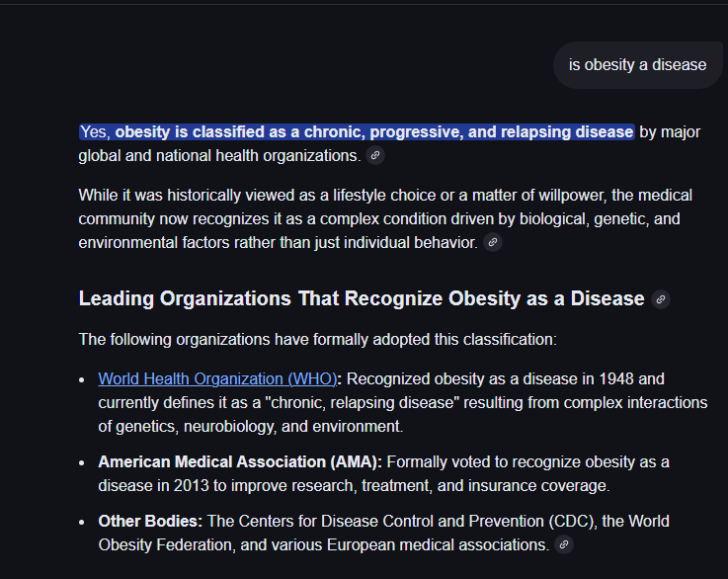Click the text "disease in 2013 to improve research"
Screen dimensions: 728x579
[225, 486]
